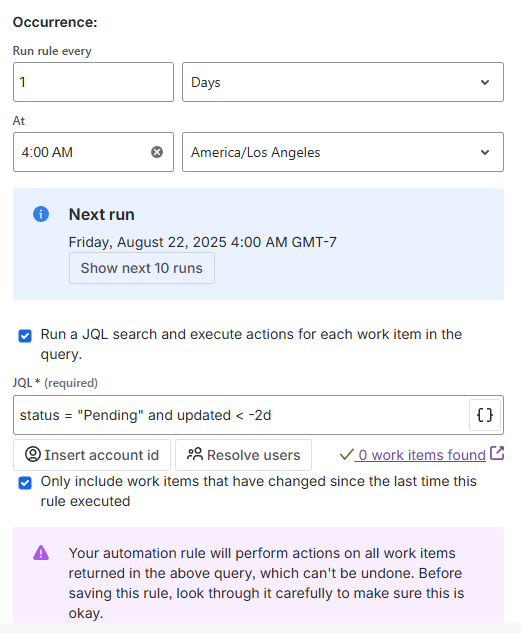Show next 10 runs
This screenshot has width=521, height=633.
142,268
